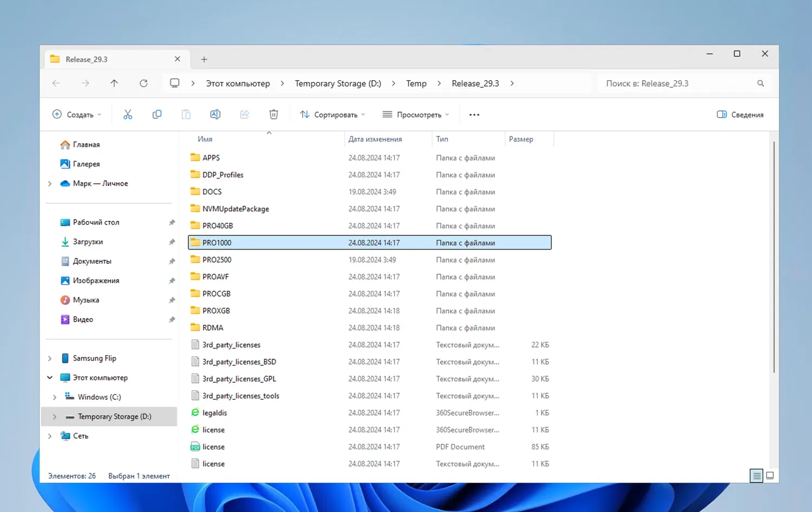Toggle the Сведения details pane

coord(740,115)
